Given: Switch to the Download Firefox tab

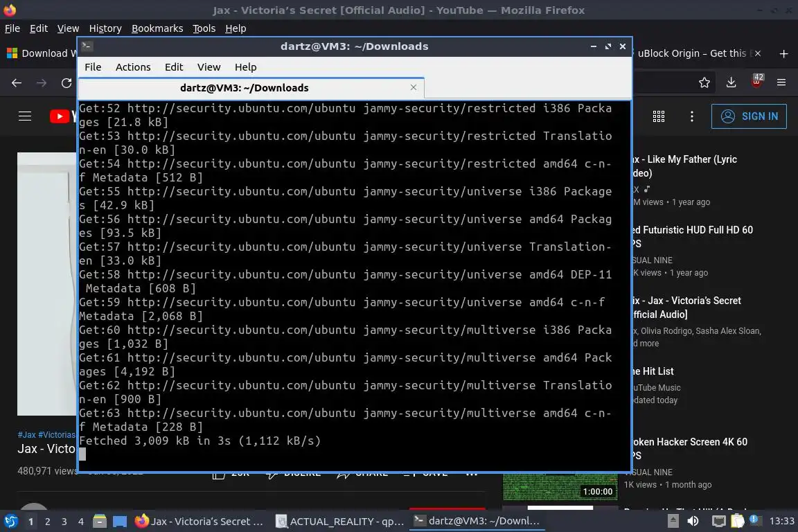Looking at the screenshot, I should pyautogui.click(x=41, y=53).
